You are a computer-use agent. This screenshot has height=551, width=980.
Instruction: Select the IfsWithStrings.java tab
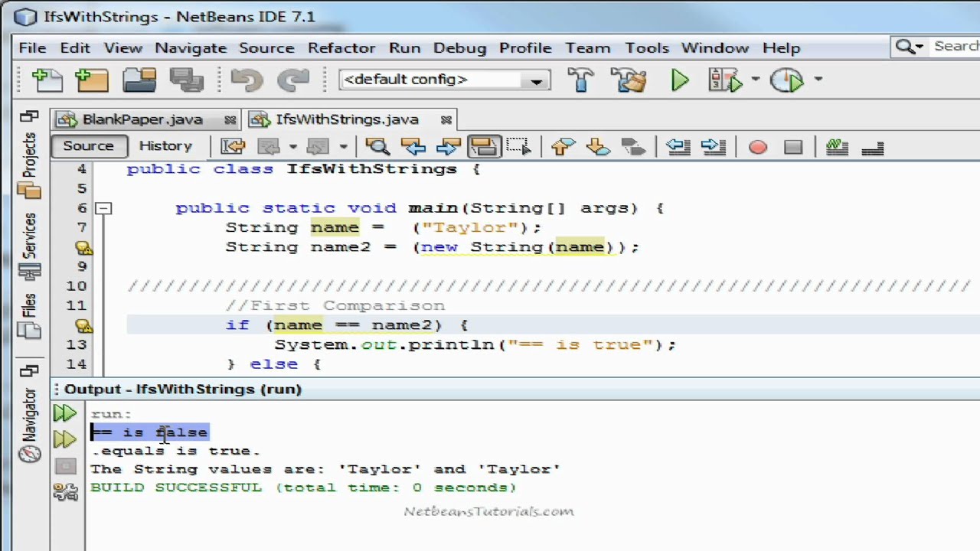(348, 119)
